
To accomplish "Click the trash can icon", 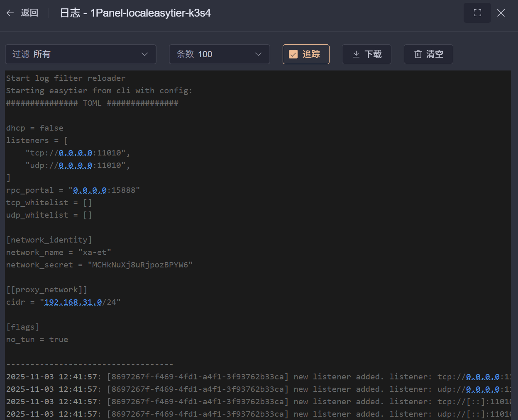I will 418,54.
